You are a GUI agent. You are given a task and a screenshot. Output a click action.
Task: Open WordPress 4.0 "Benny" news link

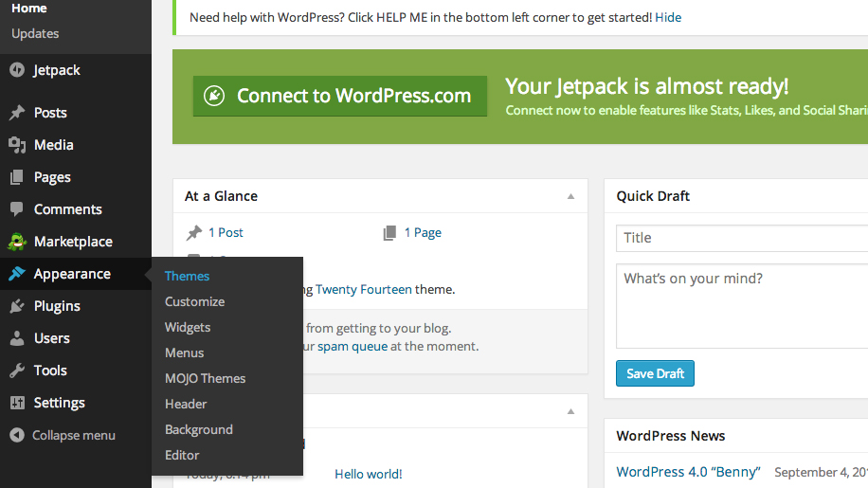click(689, 472)
